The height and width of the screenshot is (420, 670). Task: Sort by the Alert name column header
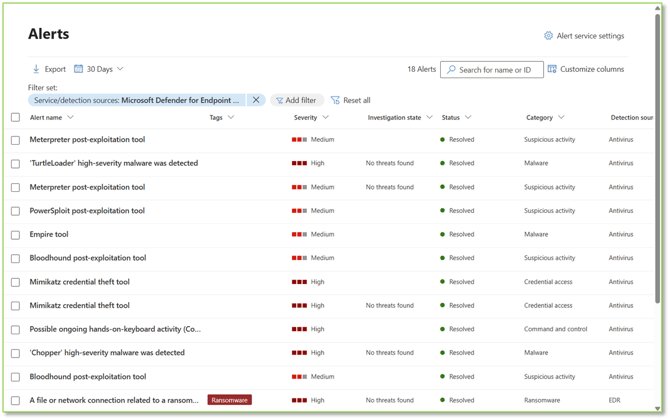pos(46,118)
